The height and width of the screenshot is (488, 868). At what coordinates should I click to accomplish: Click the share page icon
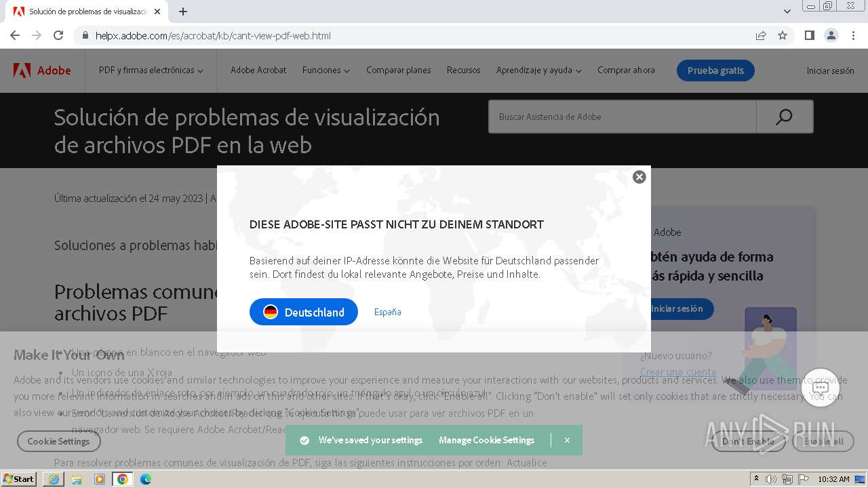pos(761,35)
